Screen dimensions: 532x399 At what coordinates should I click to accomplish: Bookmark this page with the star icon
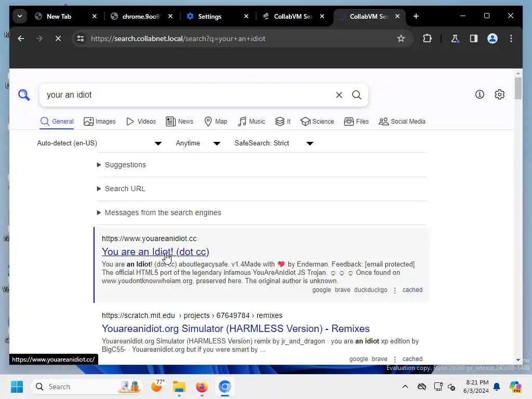[401, 38]
